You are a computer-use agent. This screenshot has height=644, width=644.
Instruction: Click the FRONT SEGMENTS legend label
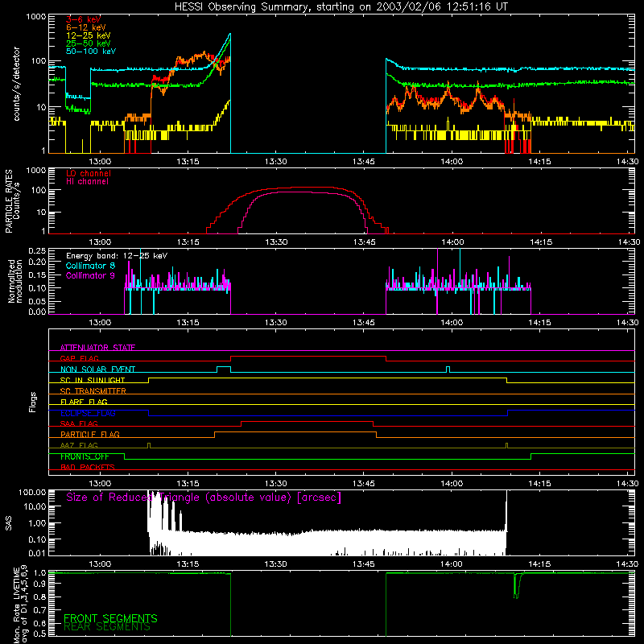[110, 618]
